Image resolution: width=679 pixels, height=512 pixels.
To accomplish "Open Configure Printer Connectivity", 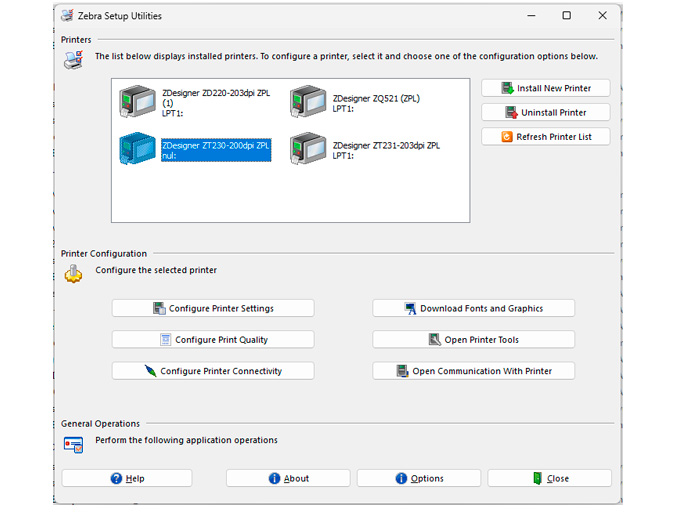I will tap(213, 371).
